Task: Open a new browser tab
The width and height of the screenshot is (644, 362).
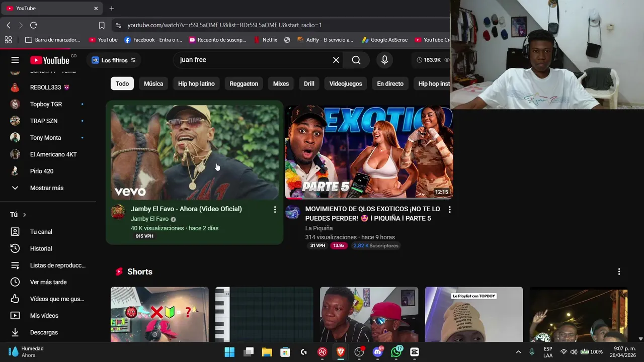Action: [112, 8]
